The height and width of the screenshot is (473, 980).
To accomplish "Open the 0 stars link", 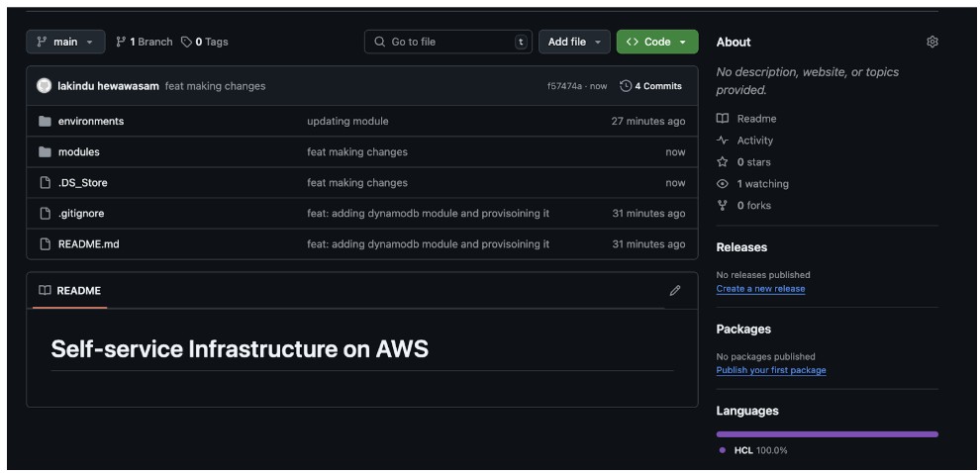I will click(743, 162).
